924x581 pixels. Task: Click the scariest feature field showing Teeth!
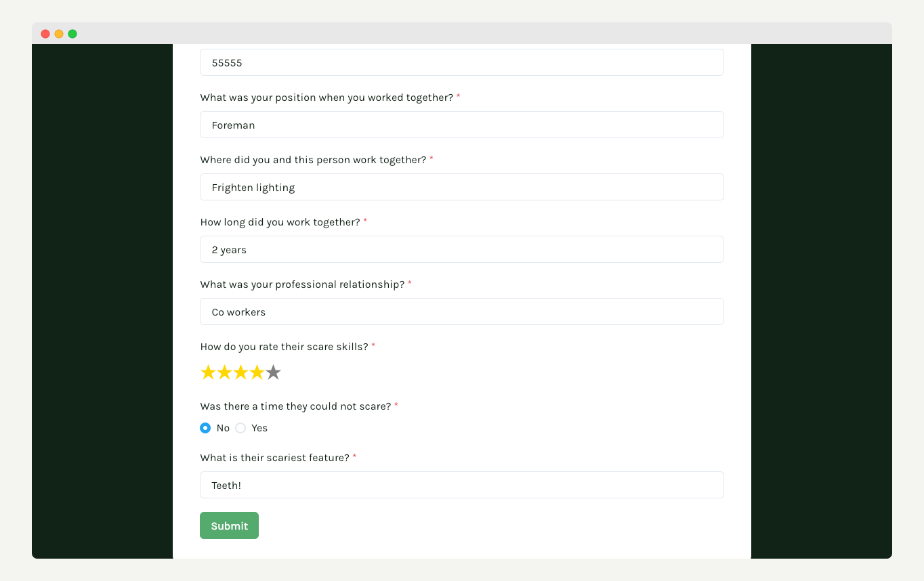(462, 485)
